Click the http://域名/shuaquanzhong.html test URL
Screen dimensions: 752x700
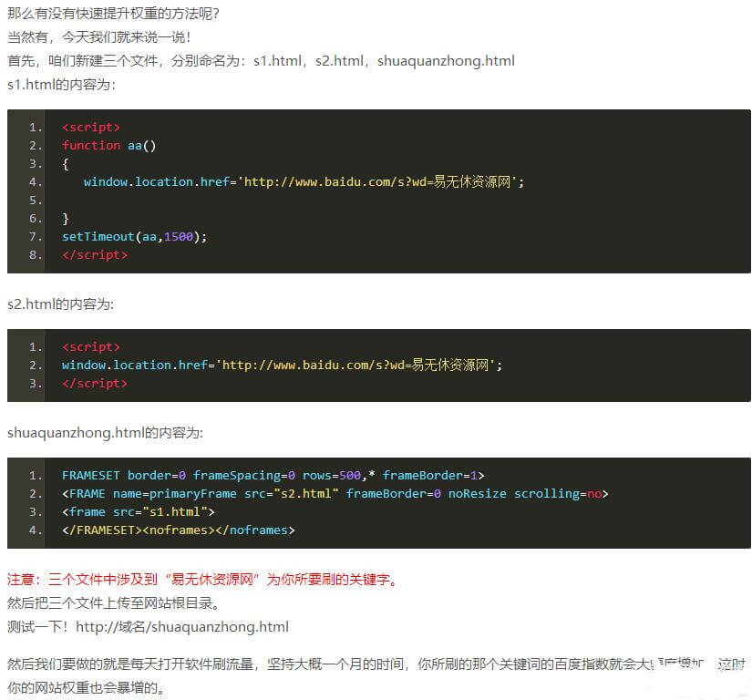coord(182,626)
